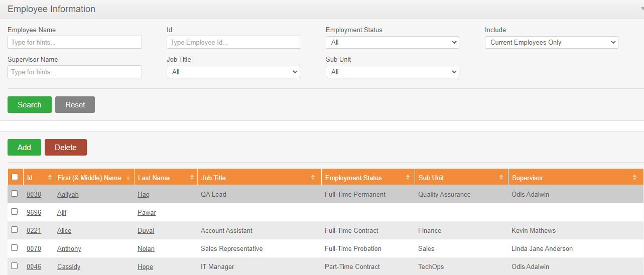
Task: Click the Job Title column header text
Action: 213,178
